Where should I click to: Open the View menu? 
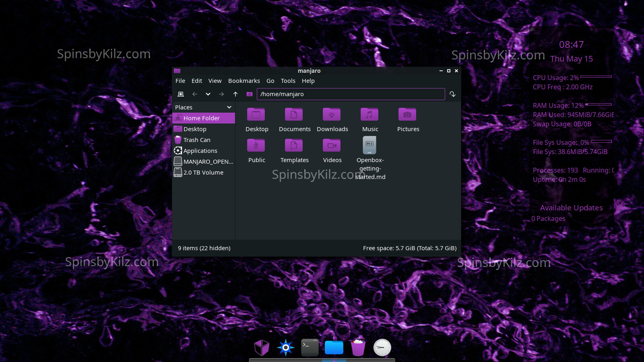tap(215, 81)
